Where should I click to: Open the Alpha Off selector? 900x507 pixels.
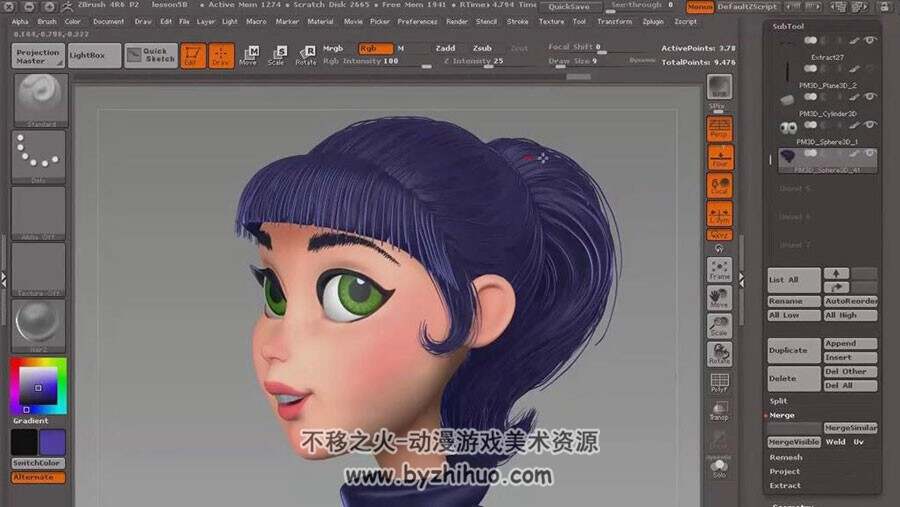[x=38, y=213]
